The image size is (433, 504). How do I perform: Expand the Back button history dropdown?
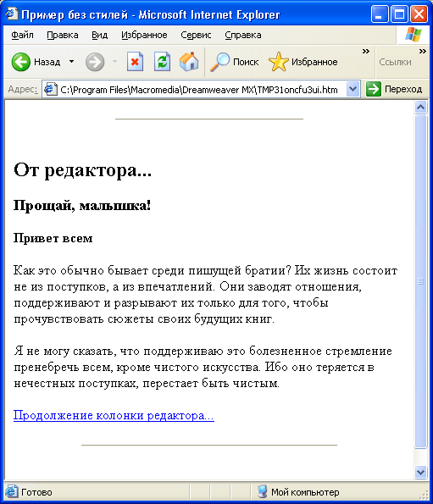pyautogui.click(x=71, y=61)
